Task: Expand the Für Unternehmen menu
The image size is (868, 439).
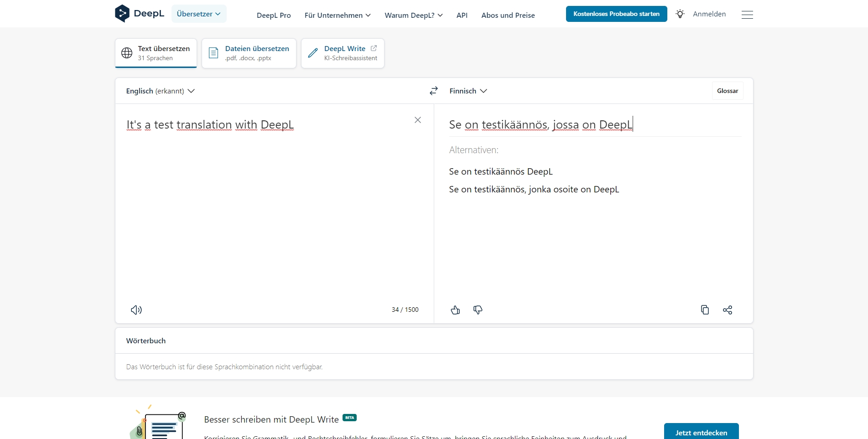Action: coord(338,15)
